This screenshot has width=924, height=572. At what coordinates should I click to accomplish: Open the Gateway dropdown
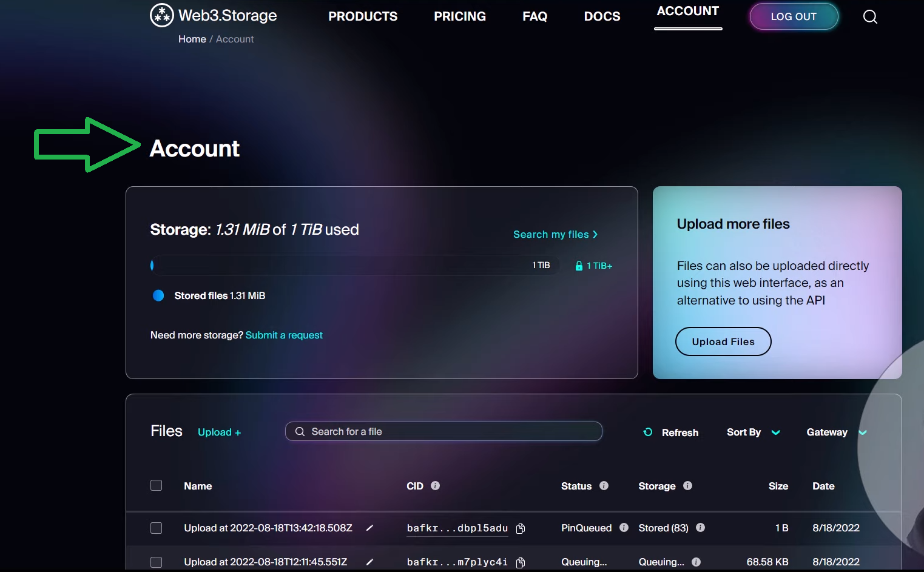coord(835,432)
